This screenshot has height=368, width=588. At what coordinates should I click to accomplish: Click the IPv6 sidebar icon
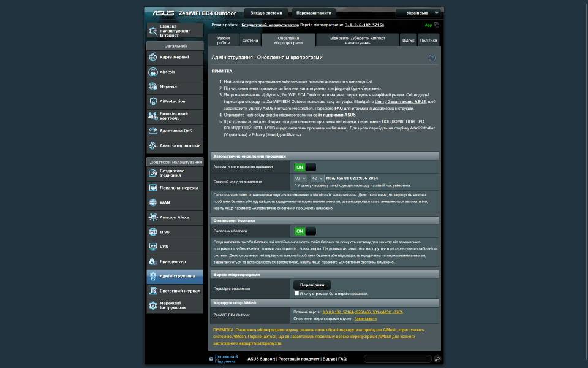pos(153,232)
